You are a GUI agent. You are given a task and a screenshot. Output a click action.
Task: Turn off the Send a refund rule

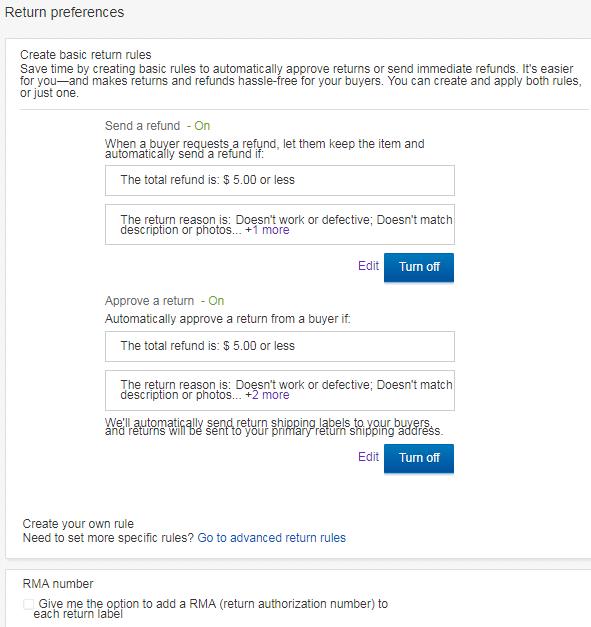point(419,267)
